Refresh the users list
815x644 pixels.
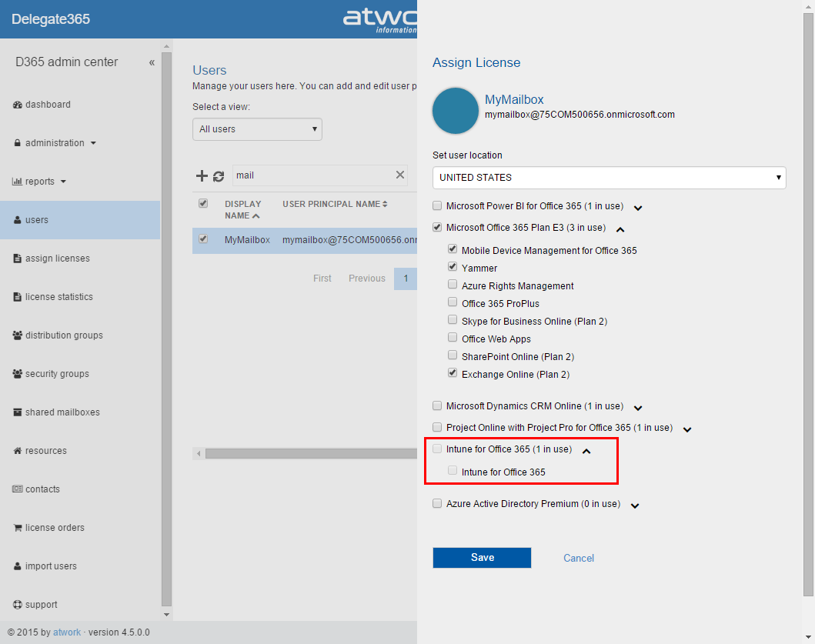pos(219,176)
